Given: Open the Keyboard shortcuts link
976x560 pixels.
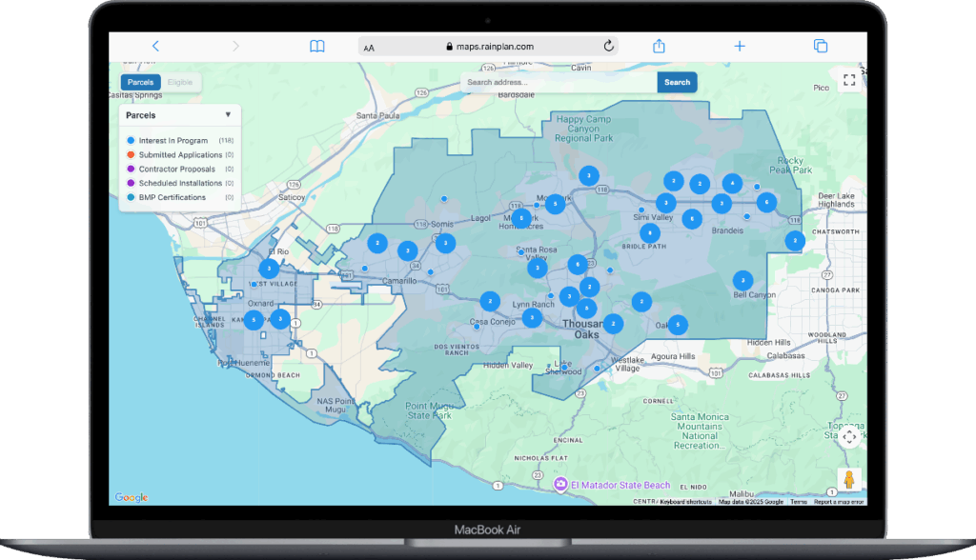Looking at the screenshot, I should click(x=686, y=501).
